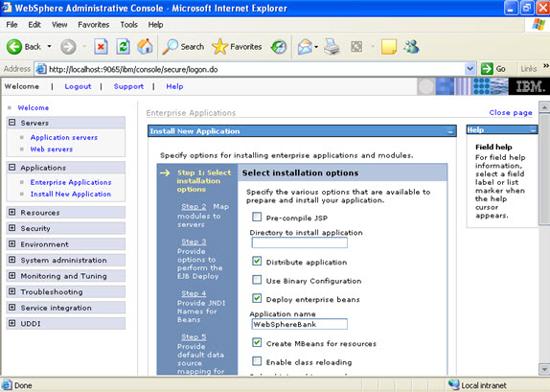Click the scrollbar down arrow
This screenshot has height=392, width=550.
[x=544, y=370]
